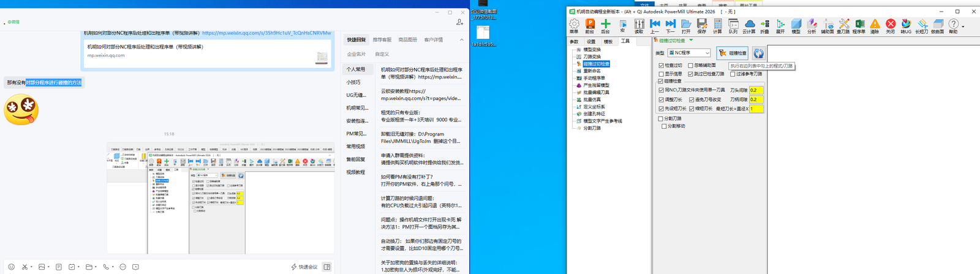Open the 商品图册 tab

407,40
